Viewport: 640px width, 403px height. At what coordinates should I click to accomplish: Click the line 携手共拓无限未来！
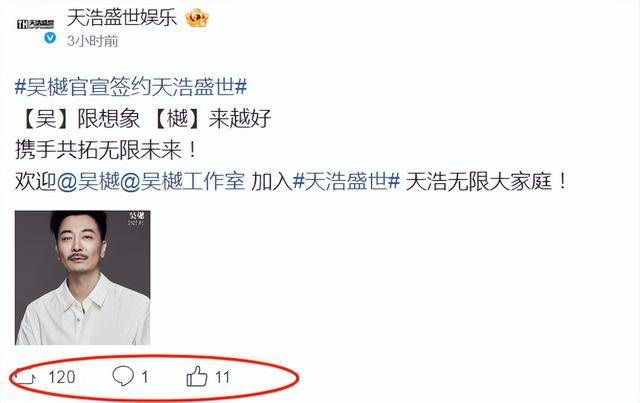106,150
